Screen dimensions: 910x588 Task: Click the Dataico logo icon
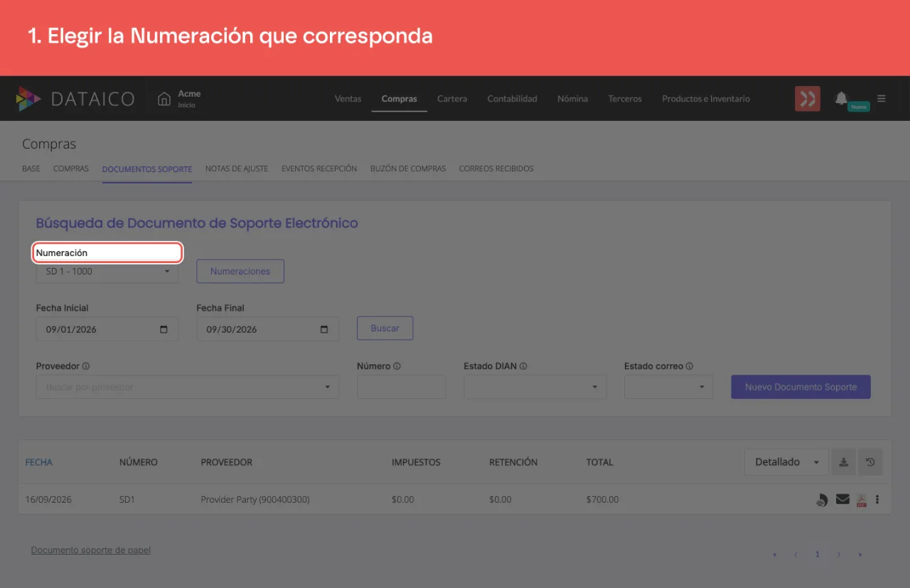29,99
